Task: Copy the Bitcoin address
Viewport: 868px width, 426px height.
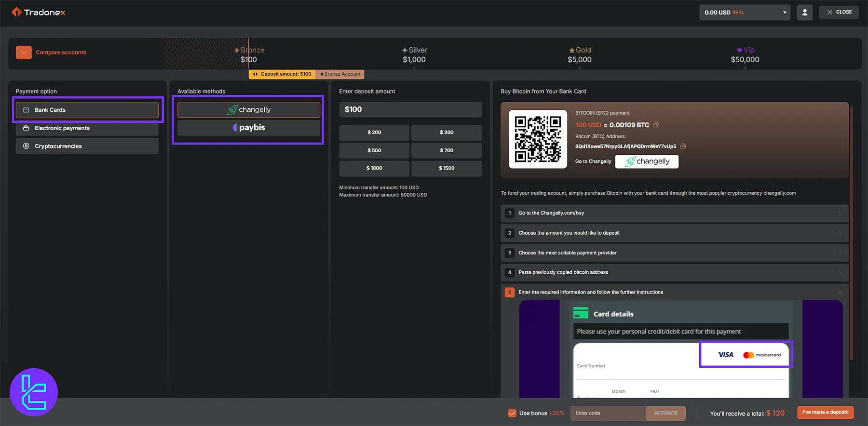Action: point(683,146)
